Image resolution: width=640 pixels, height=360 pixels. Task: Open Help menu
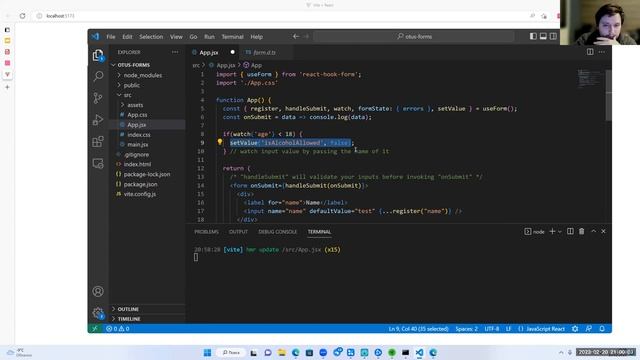tap(256, 37)
